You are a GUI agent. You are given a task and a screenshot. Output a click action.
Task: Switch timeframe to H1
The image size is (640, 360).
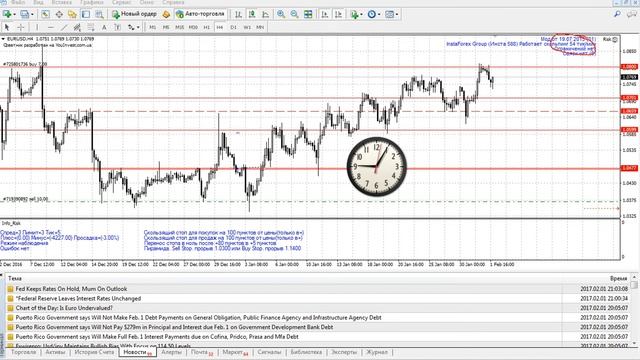pos(207,27)
